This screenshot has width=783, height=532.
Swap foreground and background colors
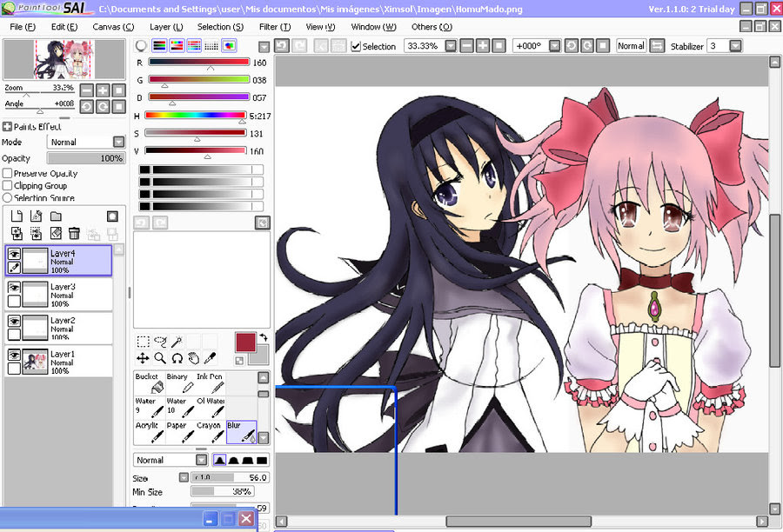pyautogui.click(x=264, y=338)
